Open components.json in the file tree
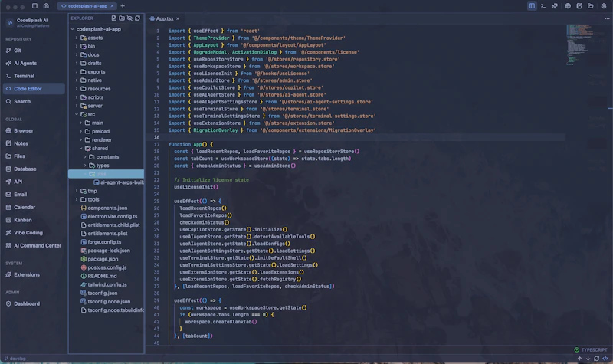613x364 pixels. coord(107,208)
